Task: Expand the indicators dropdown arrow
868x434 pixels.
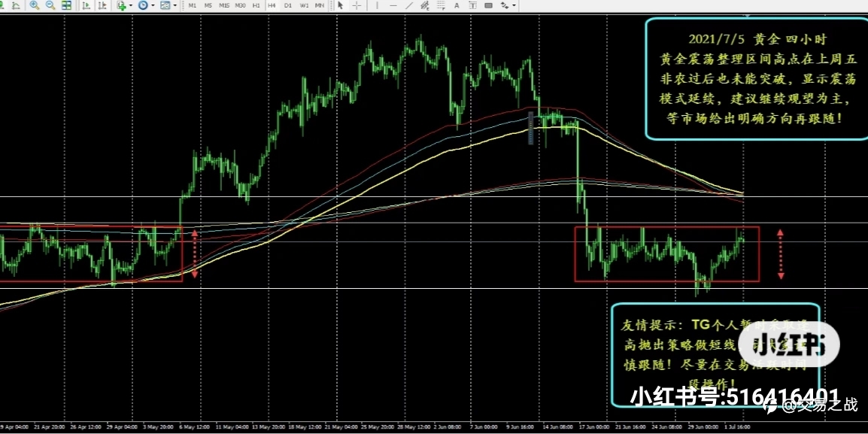Action: click(131, 5)
